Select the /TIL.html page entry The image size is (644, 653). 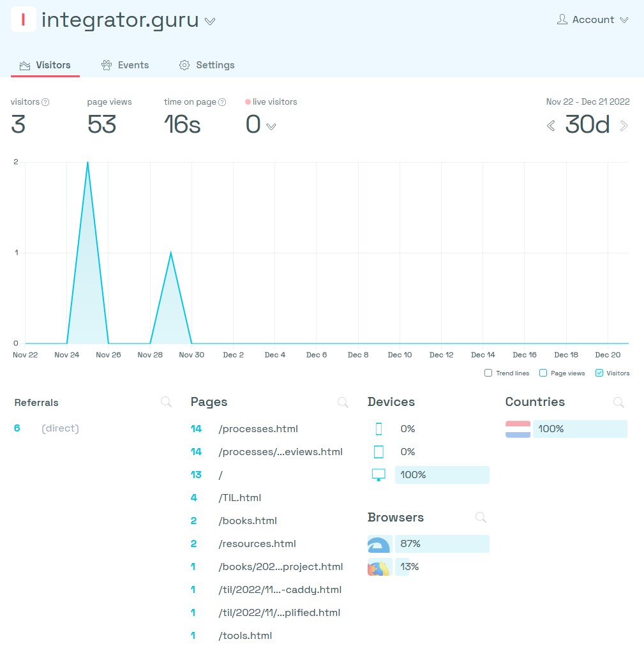[x=239, y=498]
